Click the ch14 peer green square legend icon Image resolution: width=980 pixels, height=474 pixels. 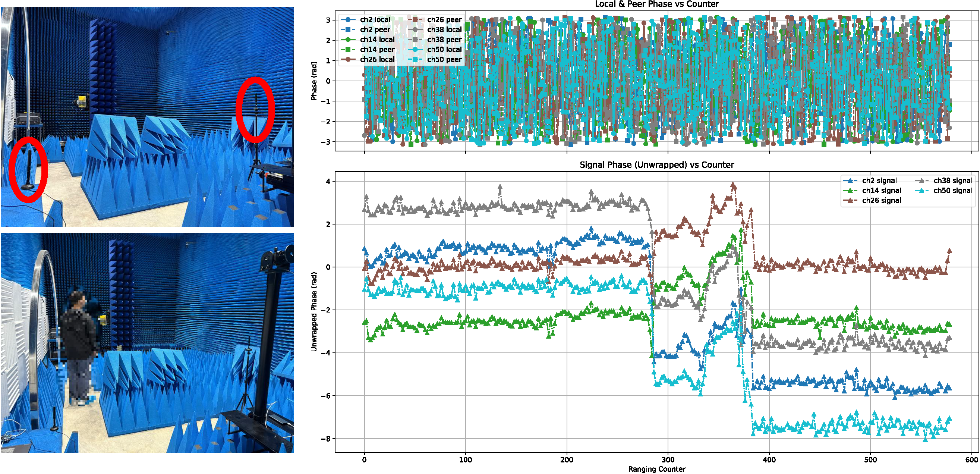point(348,50)
